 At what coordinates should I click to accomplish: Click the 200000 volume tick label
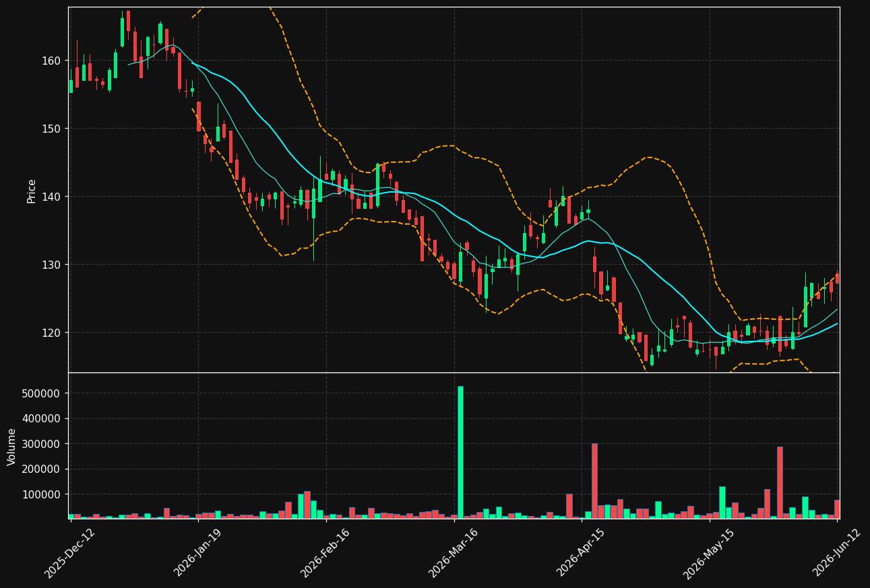pos(42,469)
